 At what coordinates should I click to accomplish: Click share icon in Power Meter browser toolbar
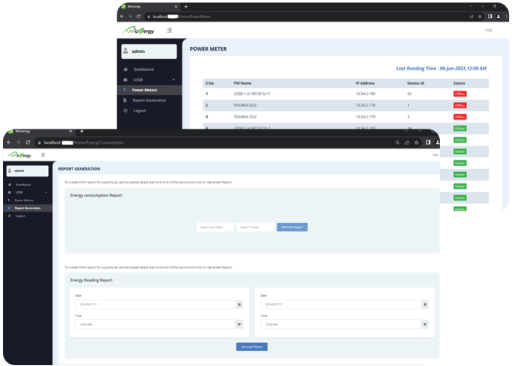pos(471,16)
